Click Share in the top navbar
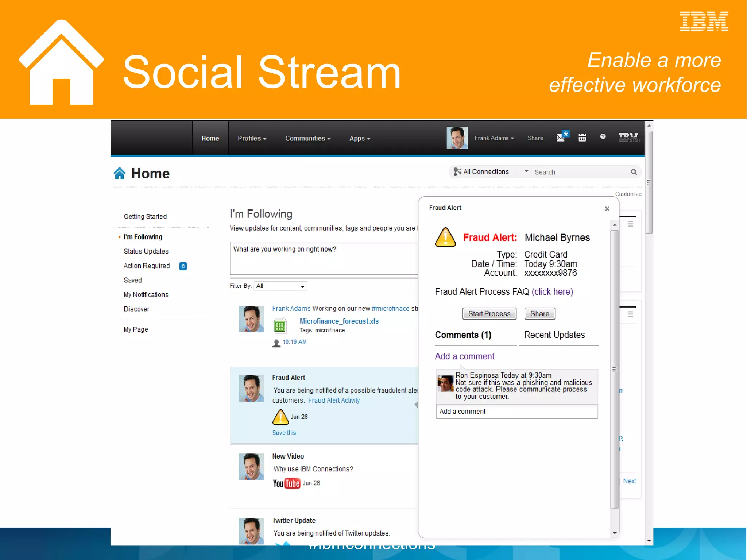The width and height of the screenshot is (747, 560). pyautogui.click(x=535, y=138)
